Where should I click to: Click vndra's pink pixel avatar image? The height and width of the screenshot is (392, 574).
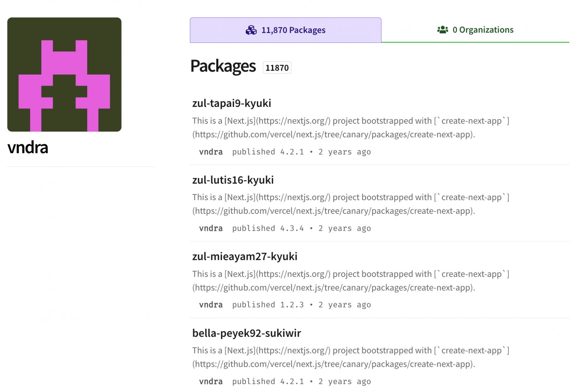pos(64,75)
